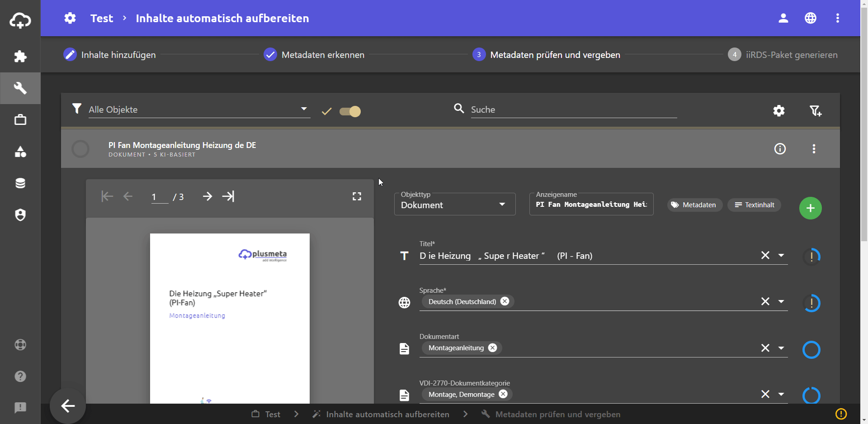Open the puzzle piece plugins sidebar icon
Image resolution: width=868 pixels, height=424 pixels.
click(x=20, y=57)
